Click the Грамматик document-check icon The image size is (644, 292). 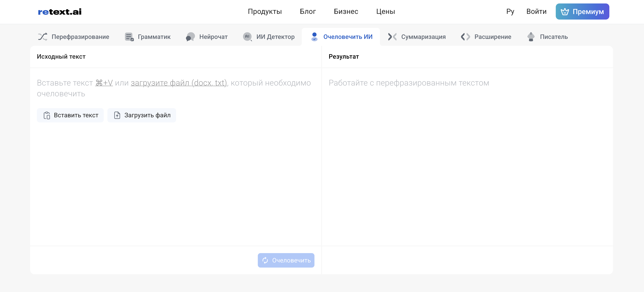[129, 37]
